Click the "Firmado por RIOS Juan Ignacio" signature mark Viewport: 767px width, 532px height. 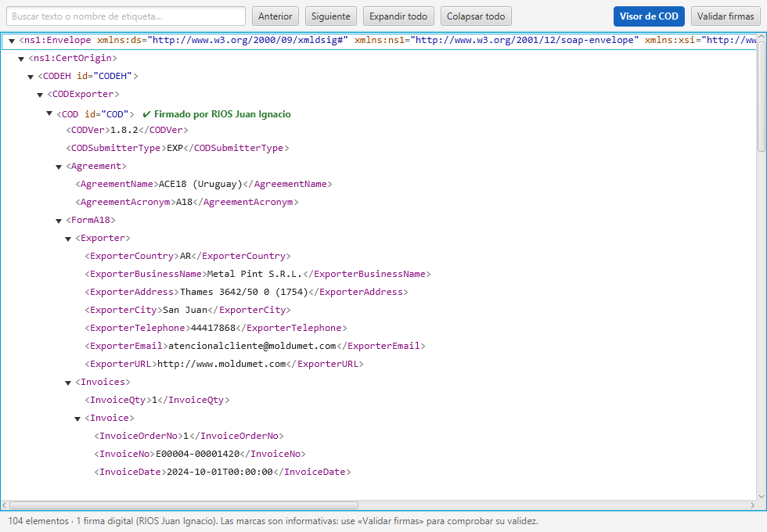click(217, 114)
